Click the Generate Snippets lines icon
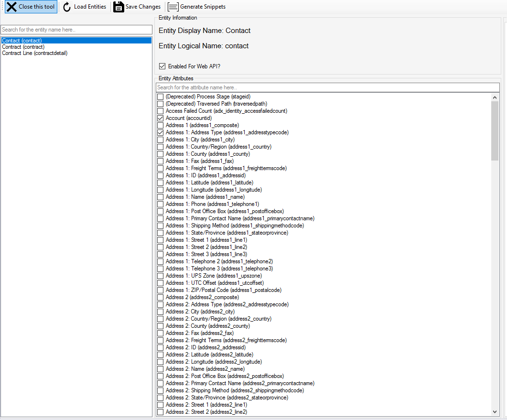The height and width of the screenshot is (420, 507). [173, 7]
